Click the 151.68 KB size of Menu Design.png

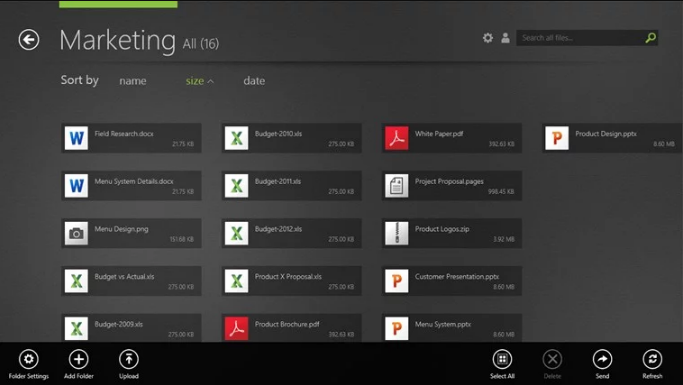coord(182,239)
